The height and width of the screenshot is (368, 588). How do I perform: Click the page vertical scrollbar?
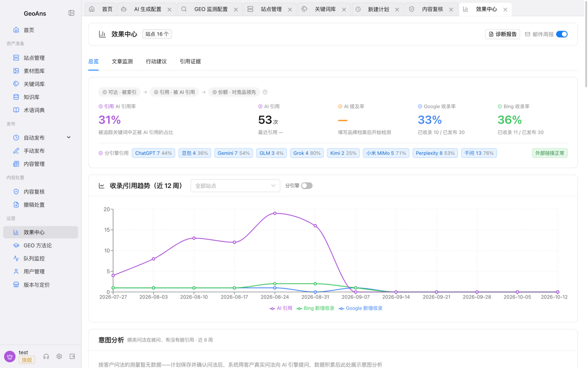click(x=586, y=45)
